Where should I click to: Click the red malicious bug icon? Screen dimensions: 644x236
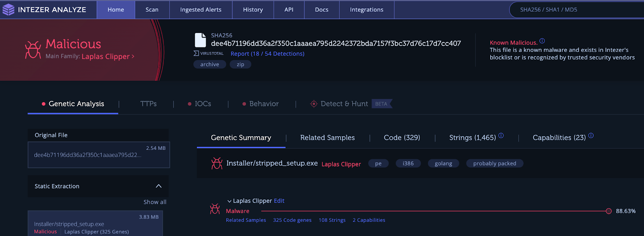(x=33, y=49)
